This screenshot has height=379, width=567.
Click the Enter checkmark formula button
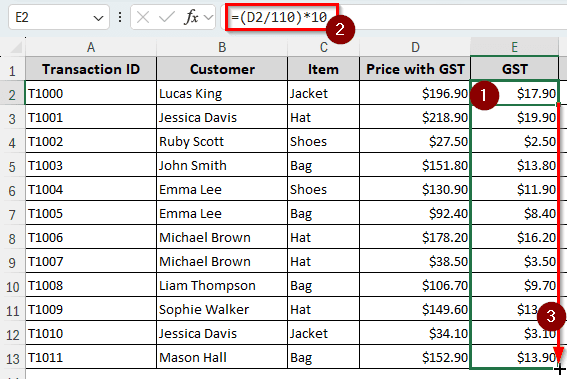coord(167,17)
